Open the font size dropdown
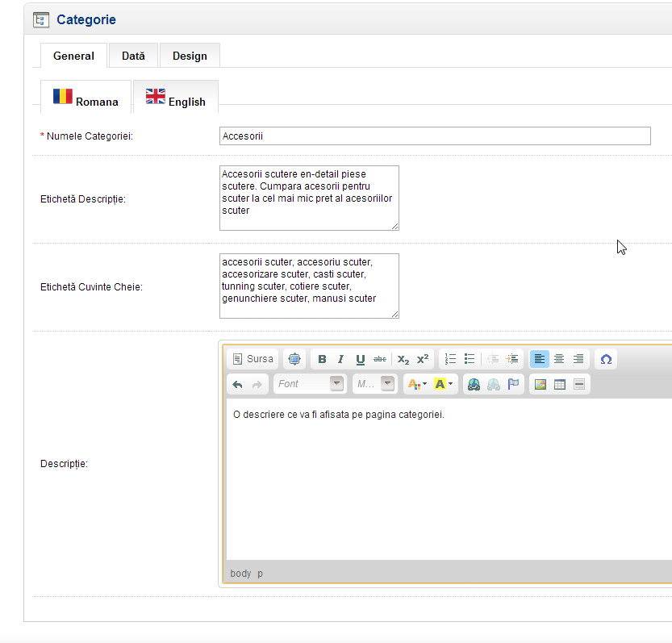Screen dimensions: 672x643 pyautogui.click(x=376, y=385)
